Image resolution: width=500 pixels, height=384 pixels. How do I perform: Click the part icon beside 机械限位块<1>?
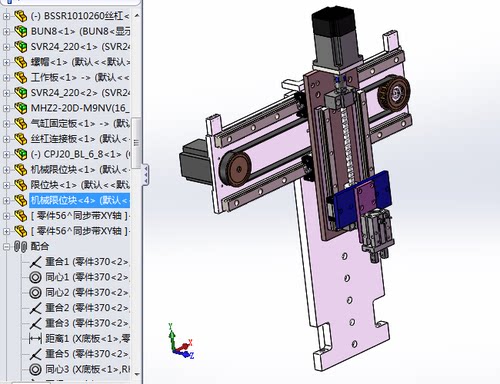[x=21, y=169]
